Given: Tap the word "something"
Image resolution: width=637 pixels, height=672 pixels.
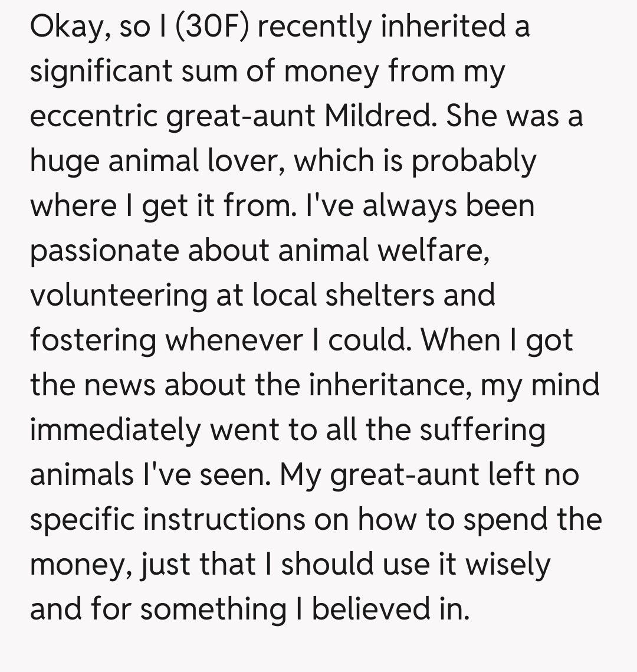Looking at the screenshot, I should click(x=213, y=609).
